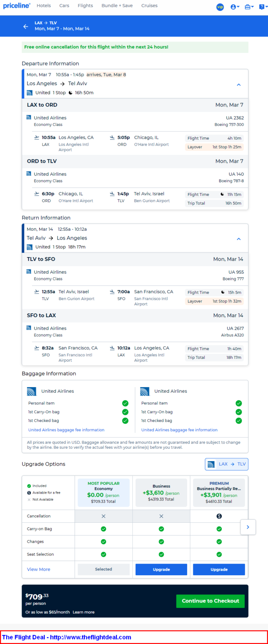Click left panel Personal Item checkmark
This screenshot has height=644, width=268.
[x=125, y=403]
